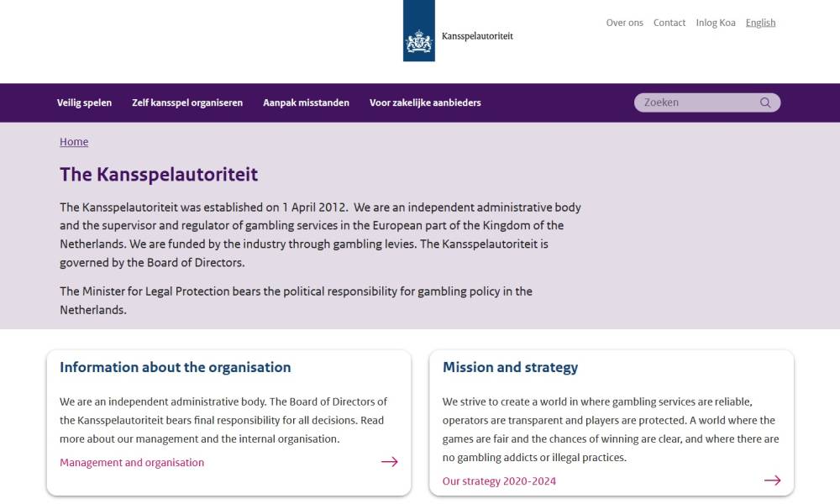Click the Inlog Koa link
The height and width of the screenshot is (504, 840).
pos(716,23)
